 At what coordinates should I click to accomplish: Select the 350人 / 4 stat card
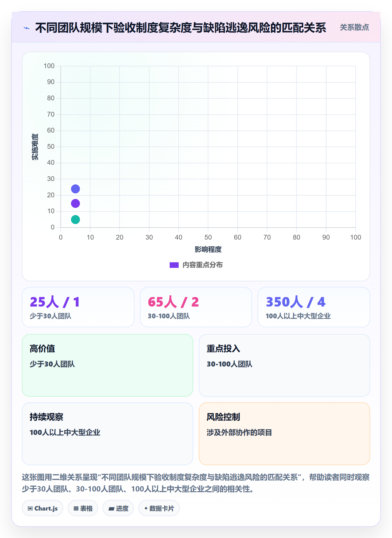[314, 307]
